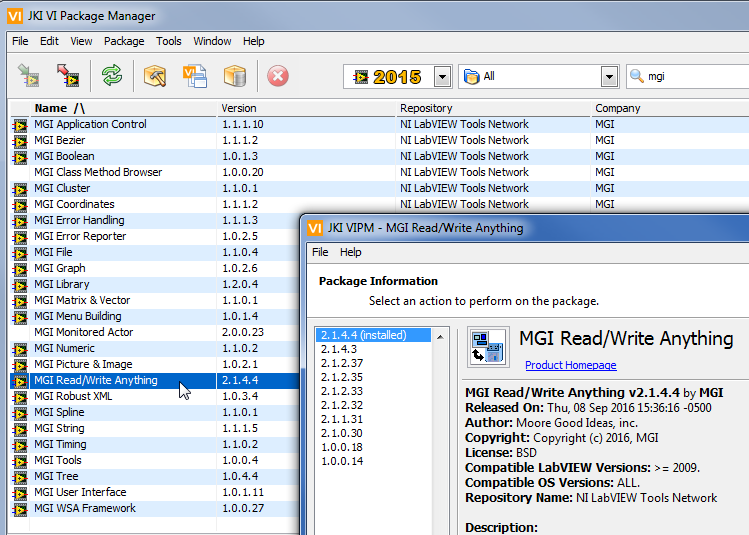This screenshot has width=749, height=535.
Task: Sort by the Name column header
Action: (x=124, y=108)
